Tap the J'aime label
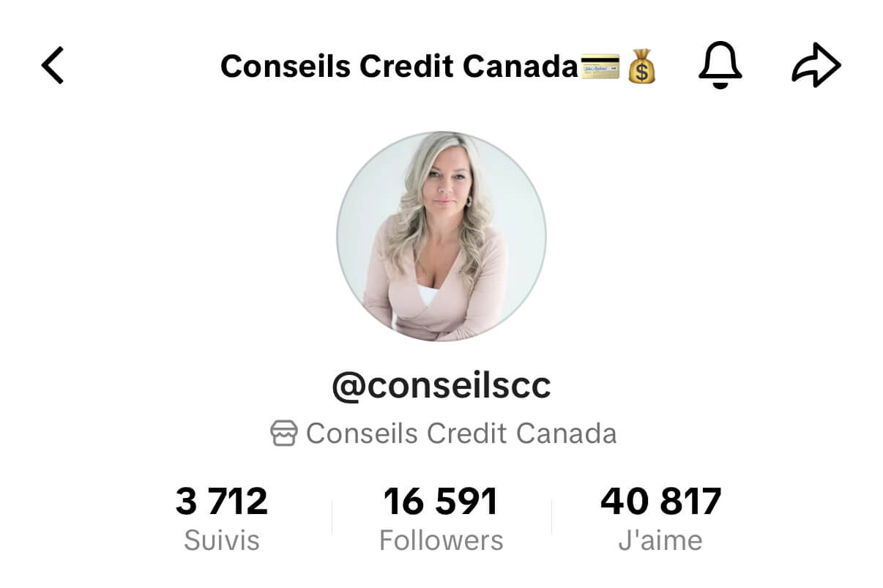 (x=661, y=540)
